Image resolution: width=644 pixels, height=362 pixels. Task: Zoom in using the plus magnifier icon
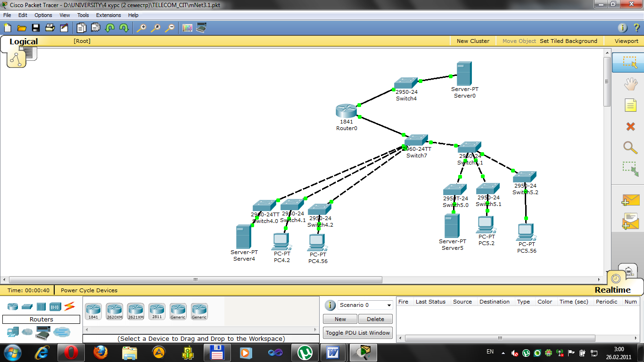point(141,28)
